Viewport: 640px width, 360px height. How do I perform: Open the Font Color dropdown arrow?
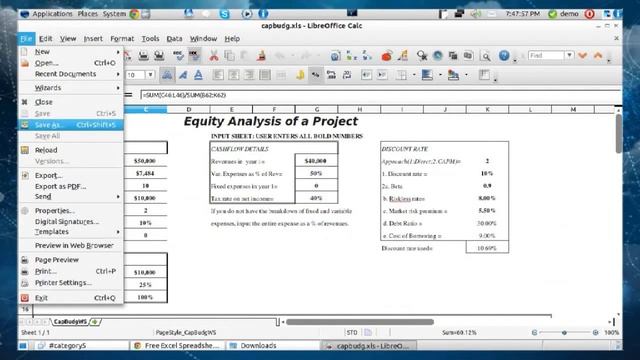pyautogui.click(x=466, y=75)
